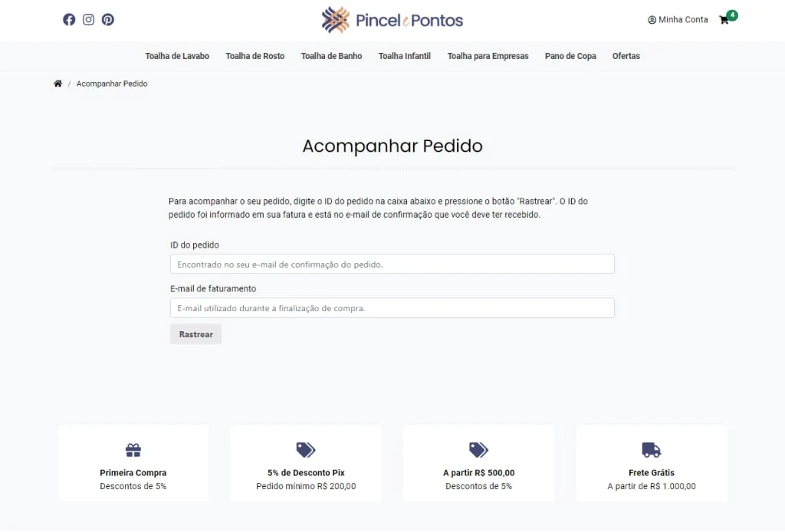Open Minha Conta account link
This screenshot has width=785, height=532.
point(678,19)
